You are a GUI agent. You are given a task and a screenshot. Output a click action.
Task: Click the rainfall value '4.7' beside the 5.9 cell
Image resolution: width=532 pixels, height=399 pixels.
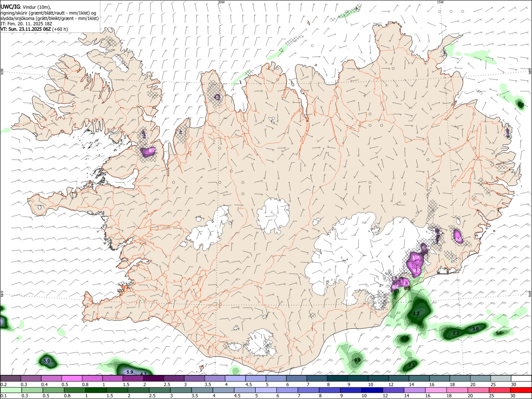tap(143, 374)
